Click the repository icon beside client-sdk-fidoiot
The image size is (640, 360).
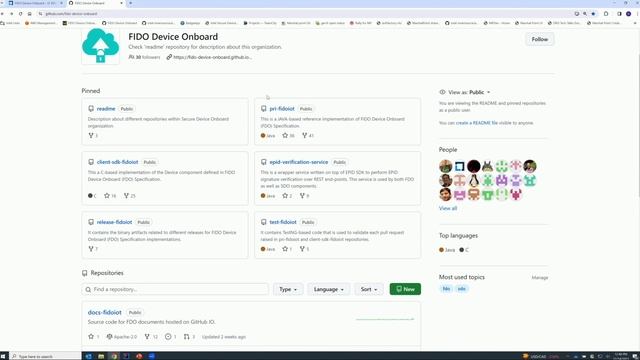tap(91, 162)
